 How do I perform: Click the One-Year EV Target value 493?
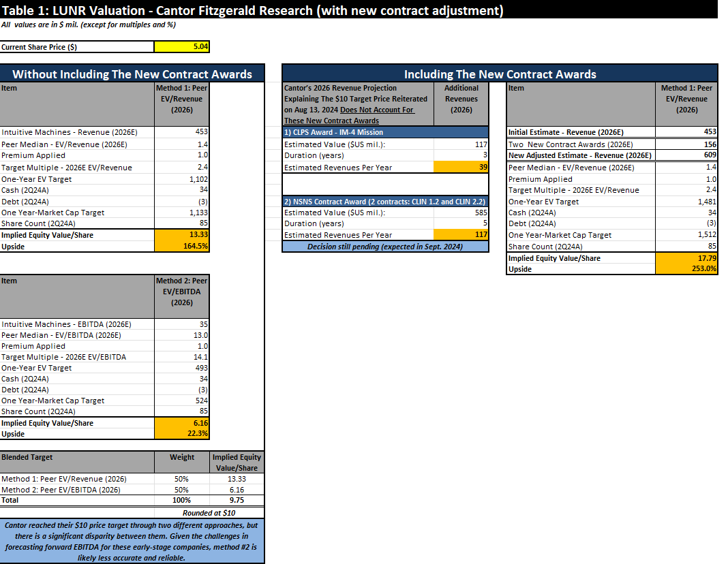pyautogui.click(x=181, y=368)
